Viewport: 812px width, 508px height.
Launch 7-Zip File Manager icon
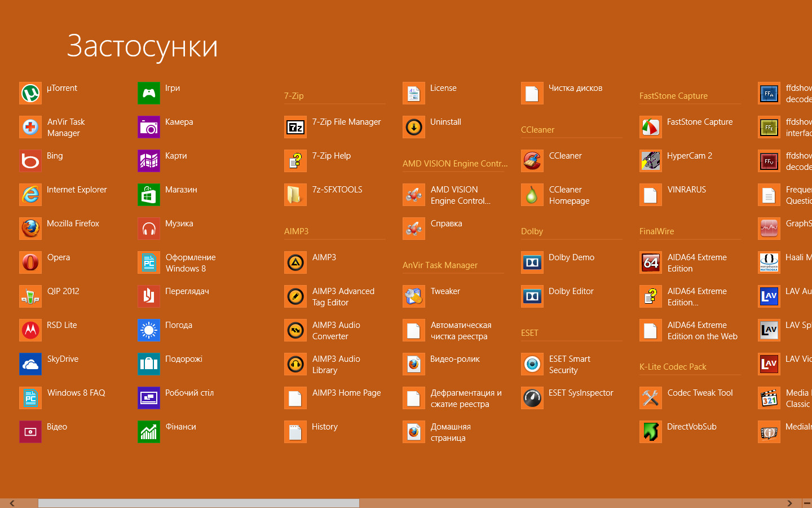pos(295,127)
